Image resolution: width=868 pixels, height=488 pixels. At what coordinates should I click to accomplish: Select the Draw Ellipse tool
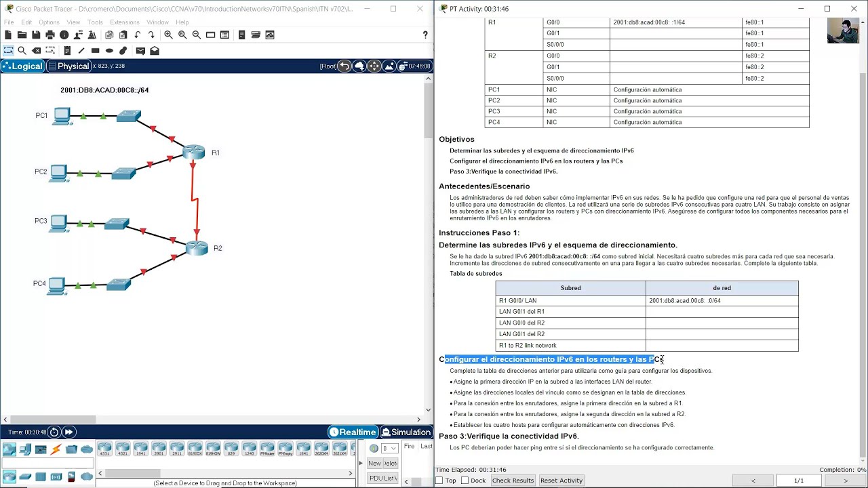coord(109,50)
